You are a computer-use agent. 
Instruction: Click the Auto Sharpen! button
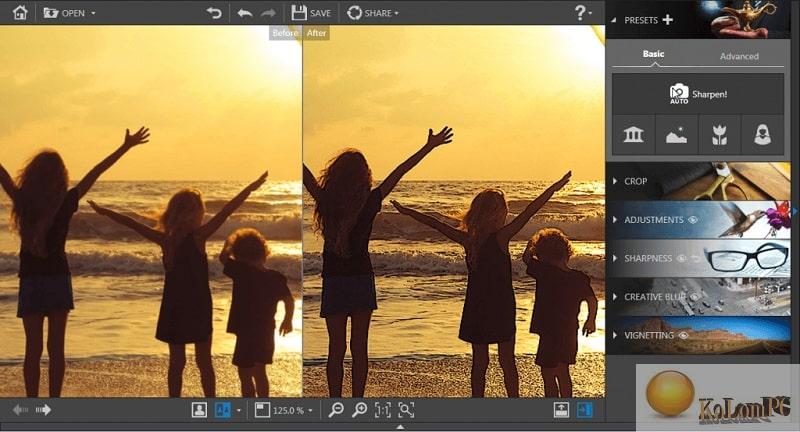pos(698,94)
